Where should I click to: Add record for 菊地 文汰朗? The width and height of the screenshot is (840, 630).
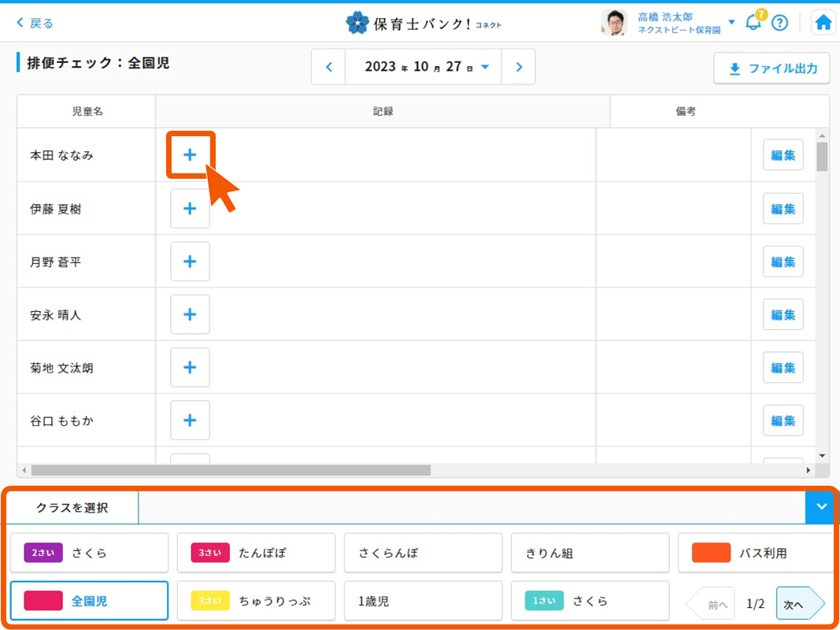(x=190, y=368)
